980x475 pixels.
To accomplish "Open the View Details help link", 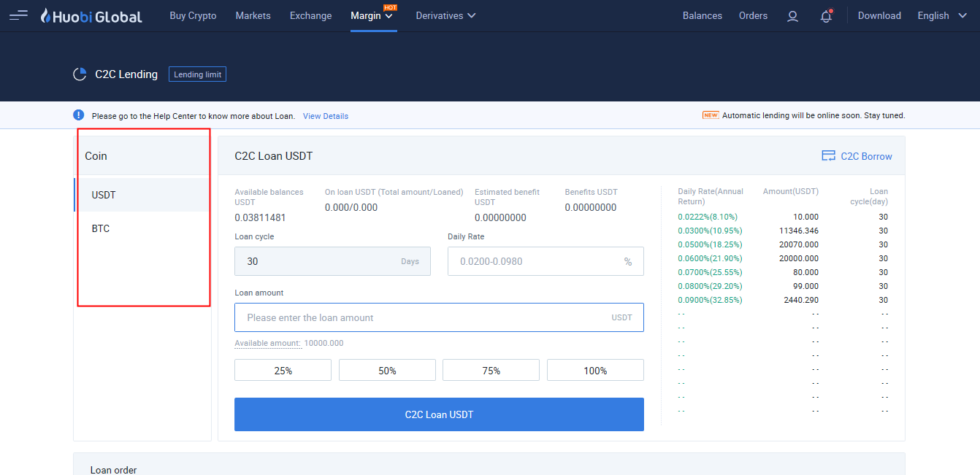I will click(326, 116).
